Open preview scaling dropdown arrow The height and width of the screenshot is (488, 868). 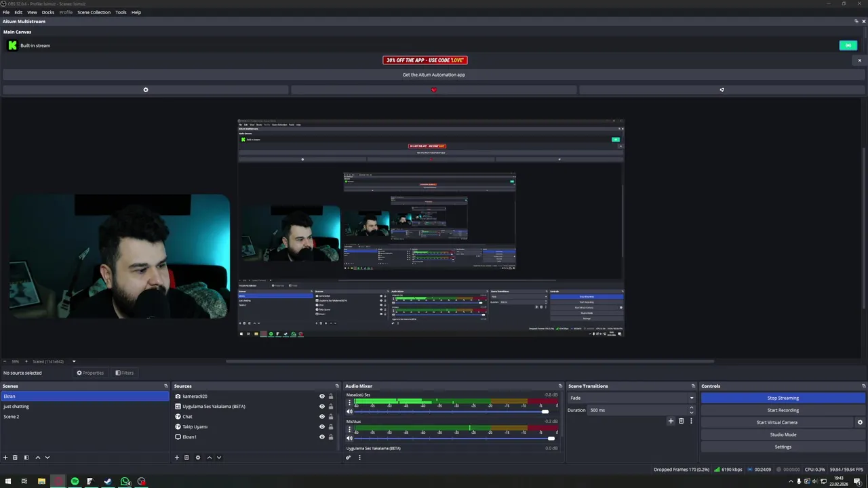point(74,361)
